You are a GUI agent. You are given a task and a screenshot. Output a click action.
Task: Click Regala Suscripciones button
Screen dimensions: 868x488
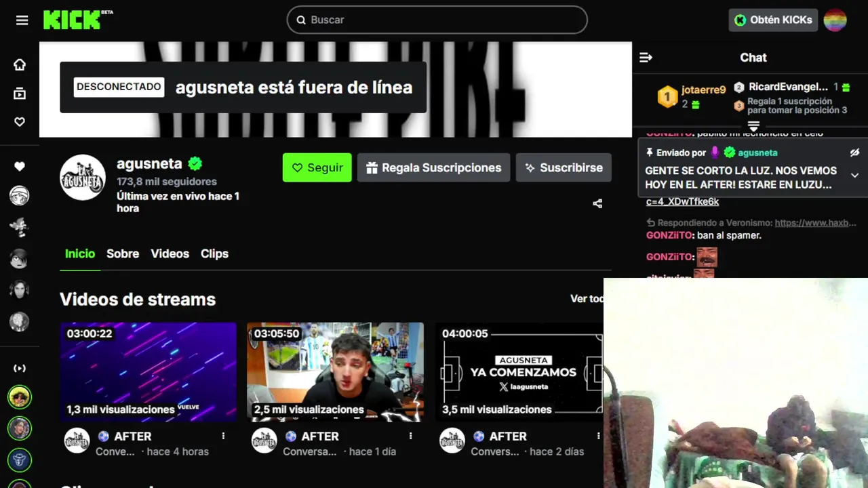[x=433, y=167]
